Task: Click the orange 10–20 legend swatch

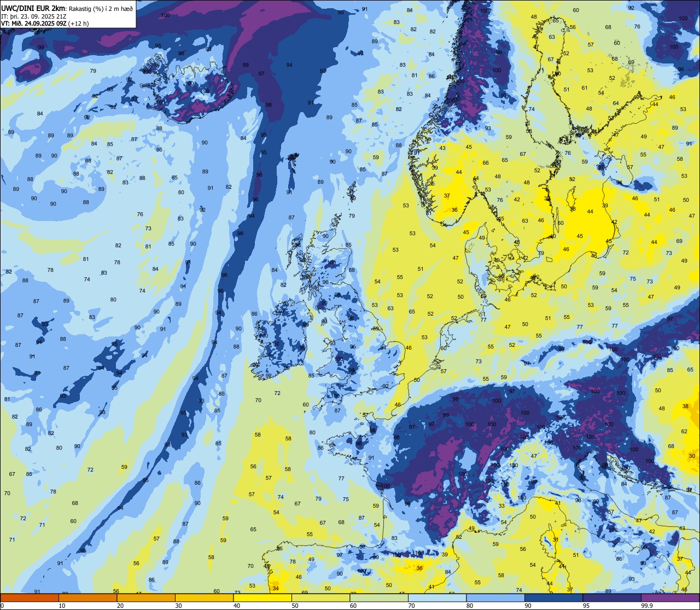Action: coord(87,597)
